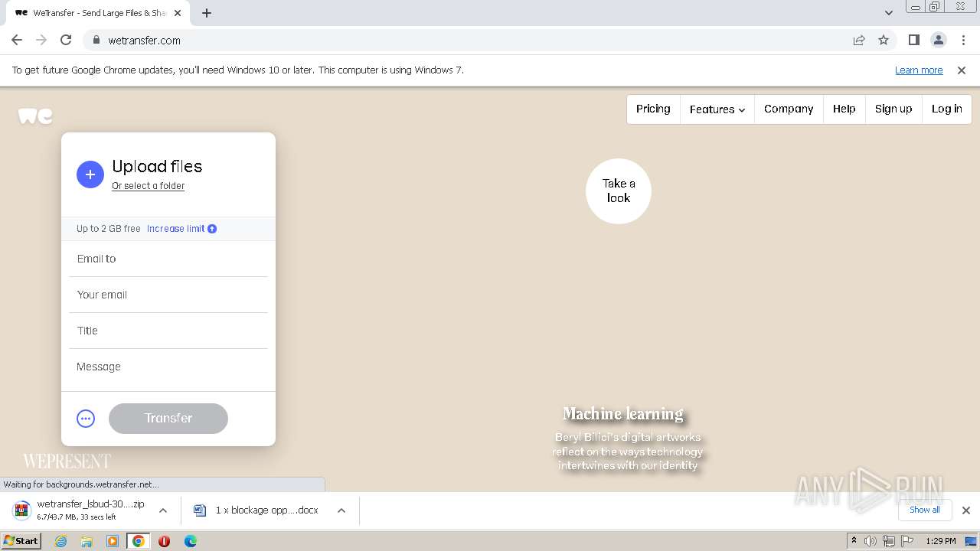Click the Internet Explorer taskbar icon
This screenshot has width=980, height=551.
coord(60,541)
